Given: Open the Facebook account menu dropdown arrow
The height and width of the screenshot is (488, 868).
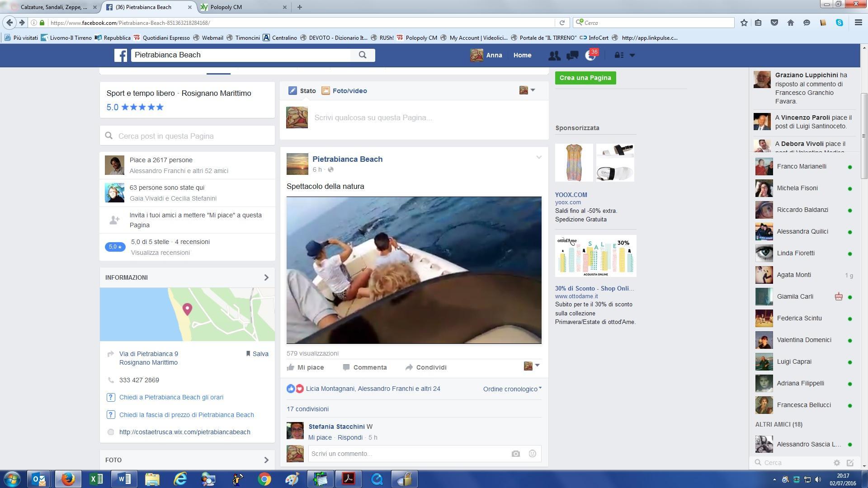Looking at the screenshot, I should [x=632, y=55].
